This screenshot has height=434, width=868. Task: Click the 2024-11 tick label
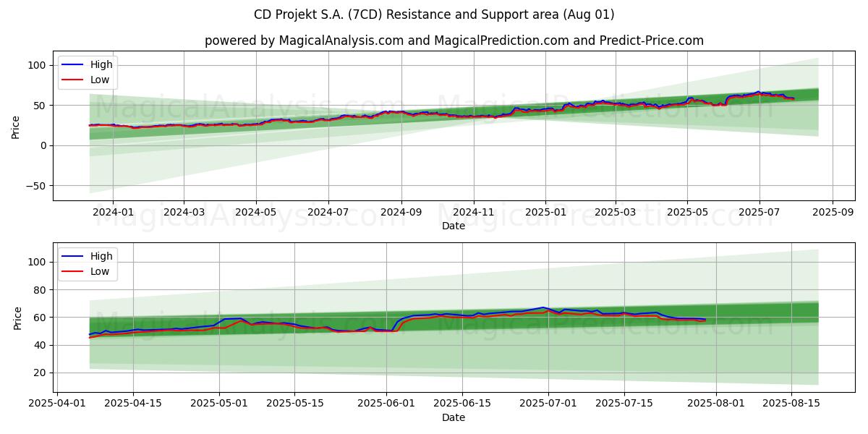coord(474,212)
